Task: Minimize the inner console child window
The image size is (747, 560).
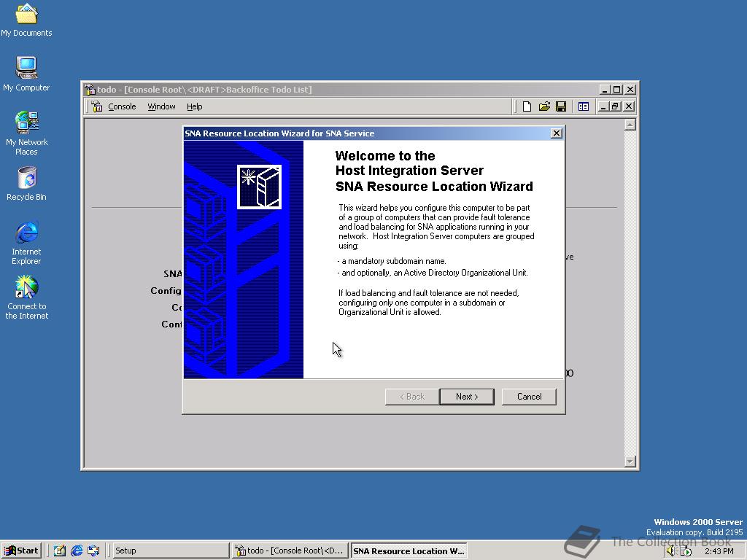Action: pyautogui.click(x=603, y=106)
